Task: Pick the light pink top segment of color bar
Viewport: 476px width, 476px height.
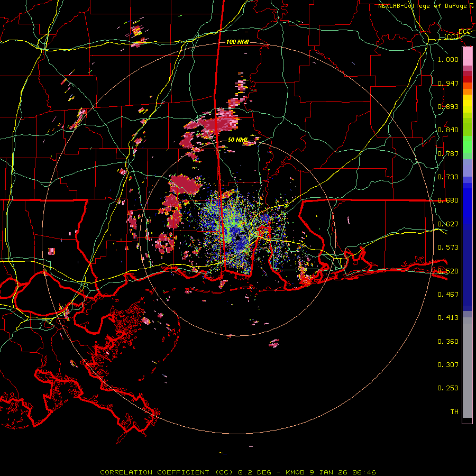Action: pyautogui.click(x=467, y=57)
